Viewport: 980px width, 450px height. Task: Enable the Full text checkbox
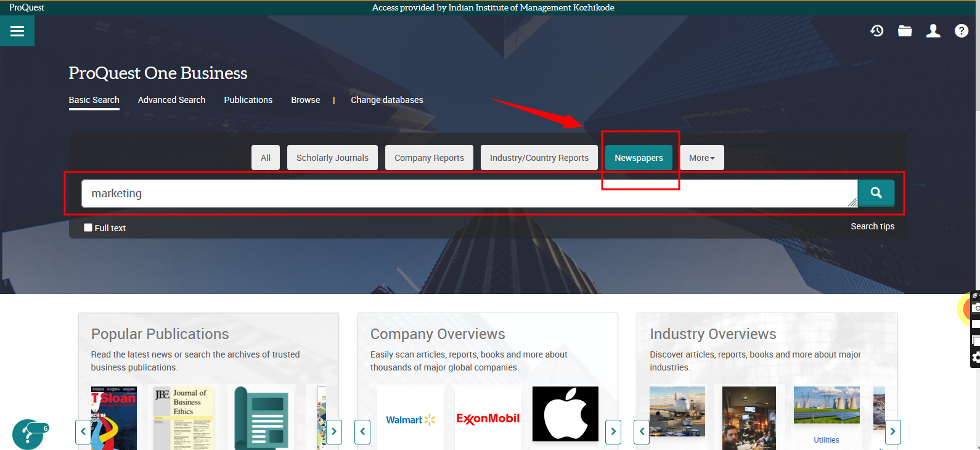[x=88, y=227]
